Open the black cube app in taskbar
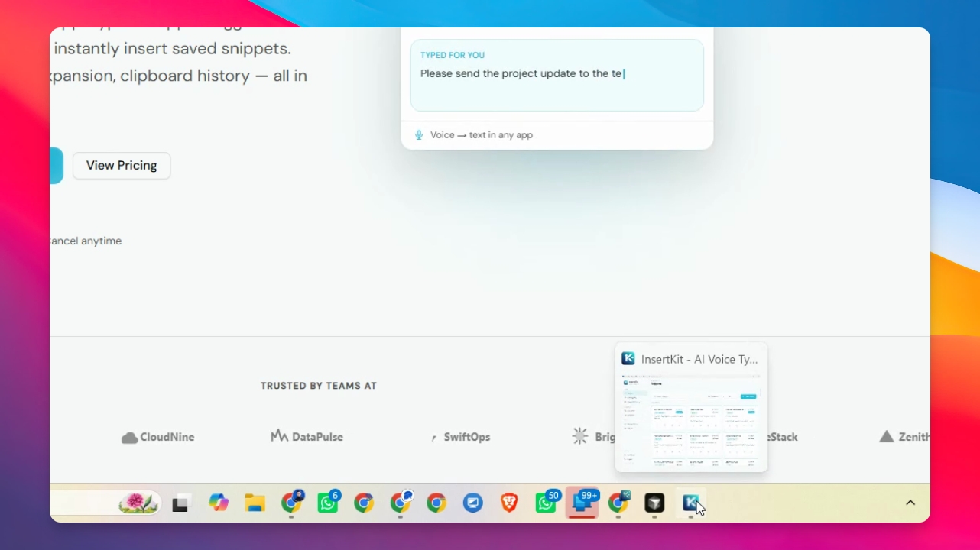 [654, 503]
